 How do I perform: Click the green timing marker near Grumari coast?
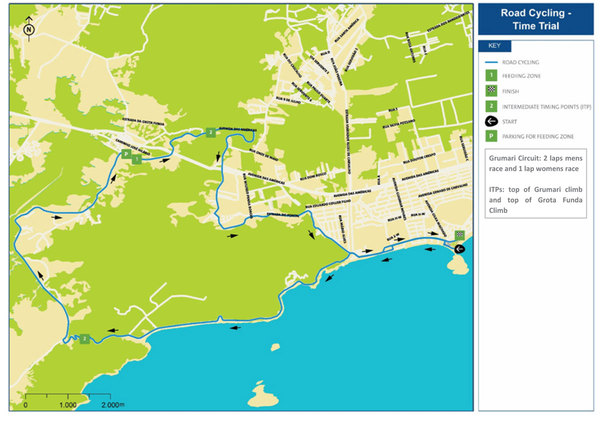click(x=87, y=338)
